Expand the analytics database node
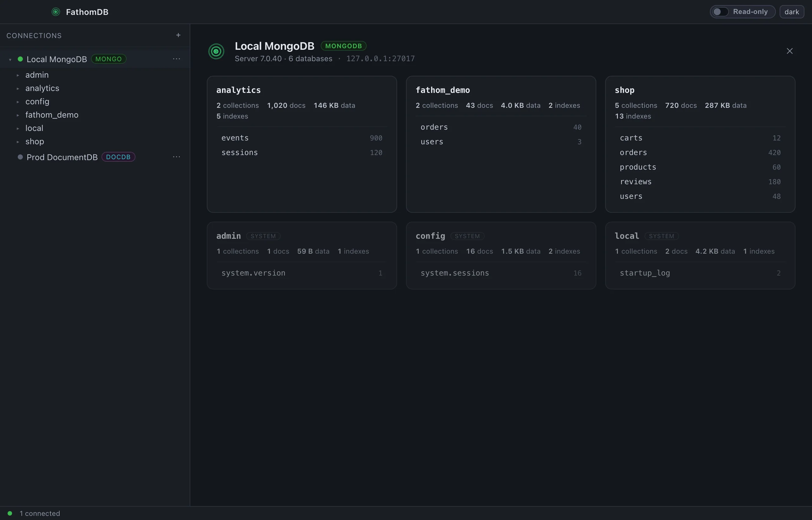The width and height of the screenshot is (812, 520). (17, 88)
